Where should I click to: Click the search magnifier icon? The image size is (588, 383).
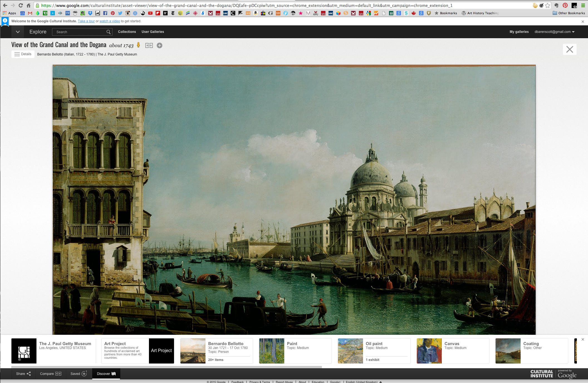(109, 32)
